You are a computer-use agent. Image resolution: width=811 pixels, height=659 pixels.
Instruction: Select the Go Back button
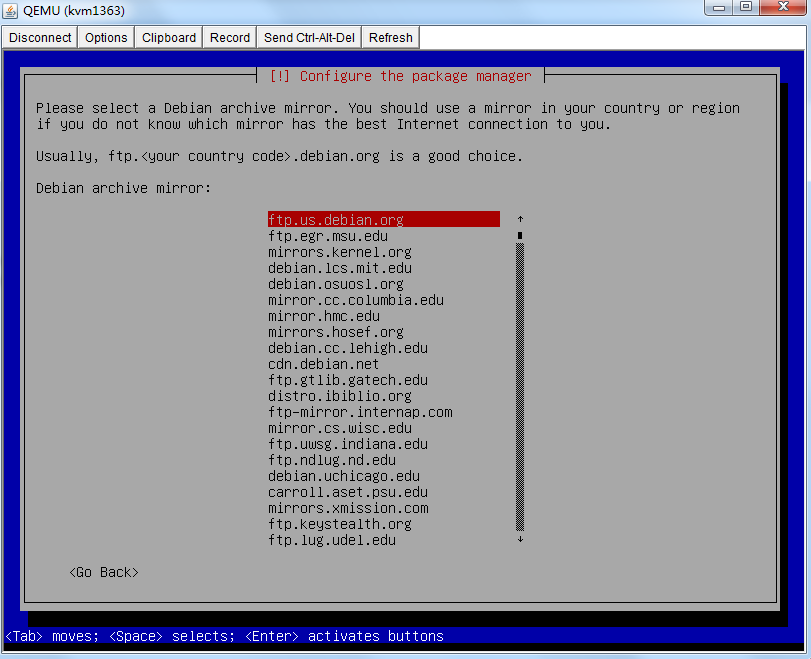104,573
